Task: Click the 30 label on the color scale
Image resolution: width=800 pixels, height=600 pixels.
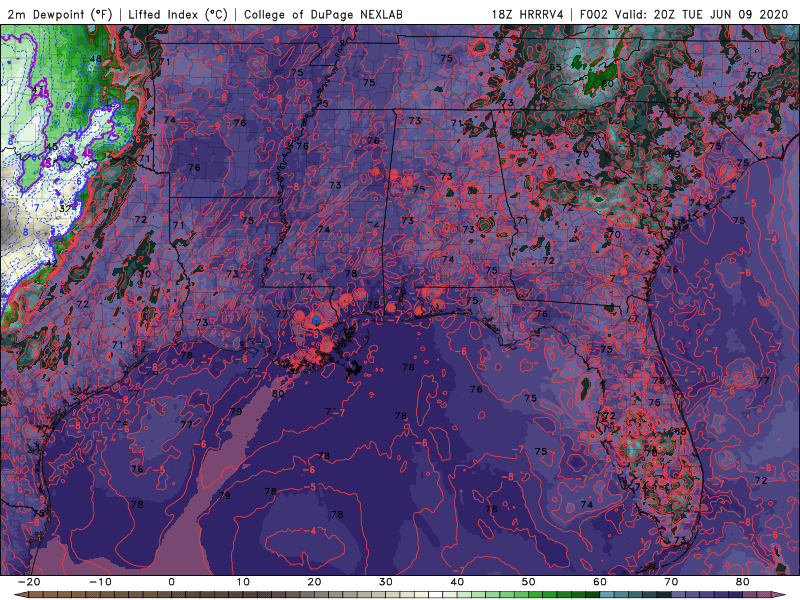Action: coord(386,582)
